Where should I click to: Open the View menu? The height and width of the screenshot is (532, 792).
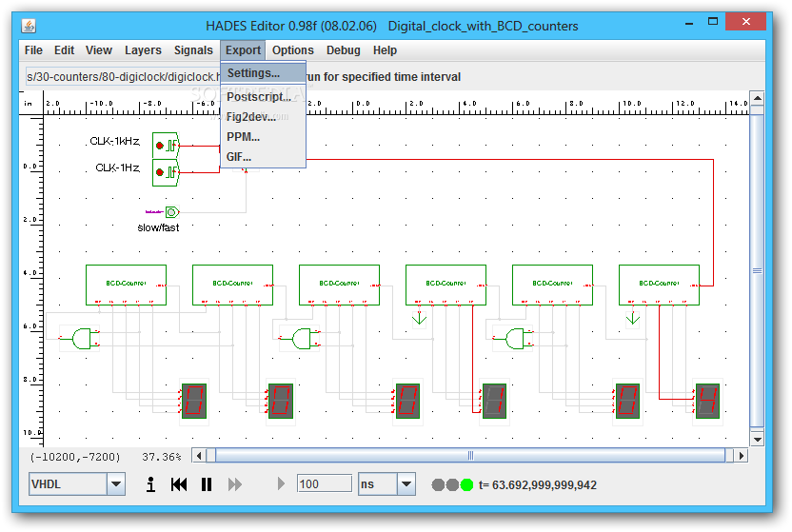98,50
